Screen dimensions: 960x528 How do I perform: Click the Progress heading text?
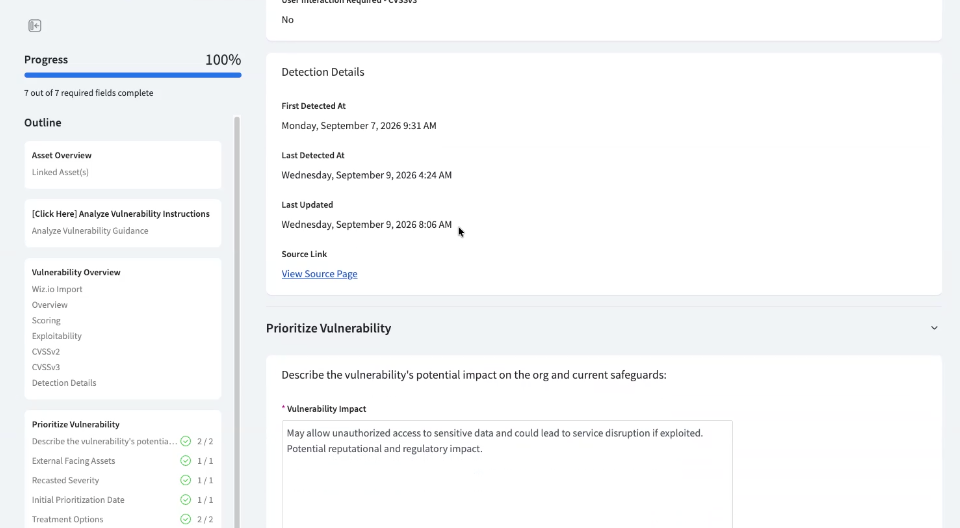[46, 59]
